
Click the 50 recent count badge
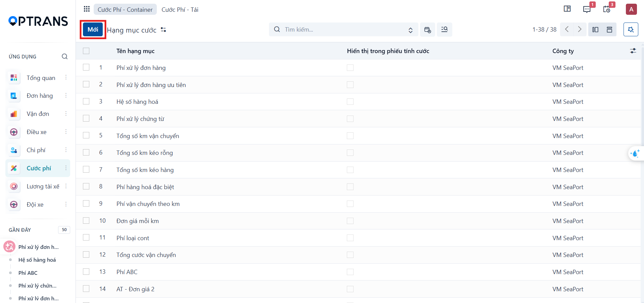click(x=64, y=230)
